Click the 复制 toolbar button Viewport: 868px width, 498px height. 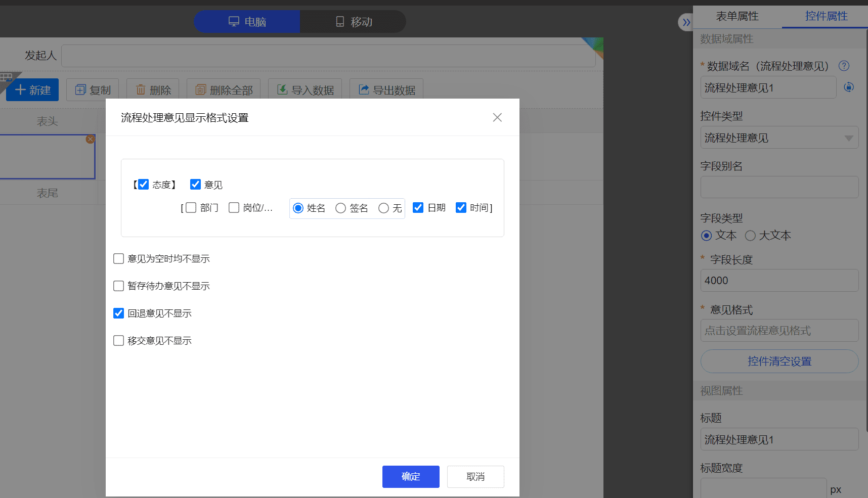tap(93, 90)
